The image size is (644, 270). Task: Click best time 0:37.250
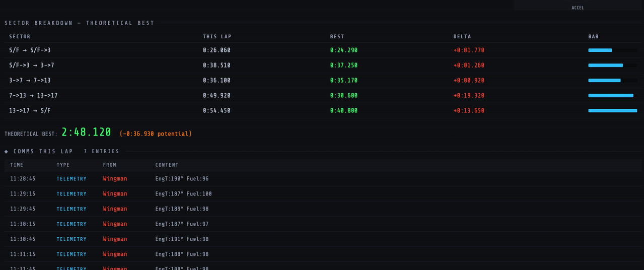344,65
